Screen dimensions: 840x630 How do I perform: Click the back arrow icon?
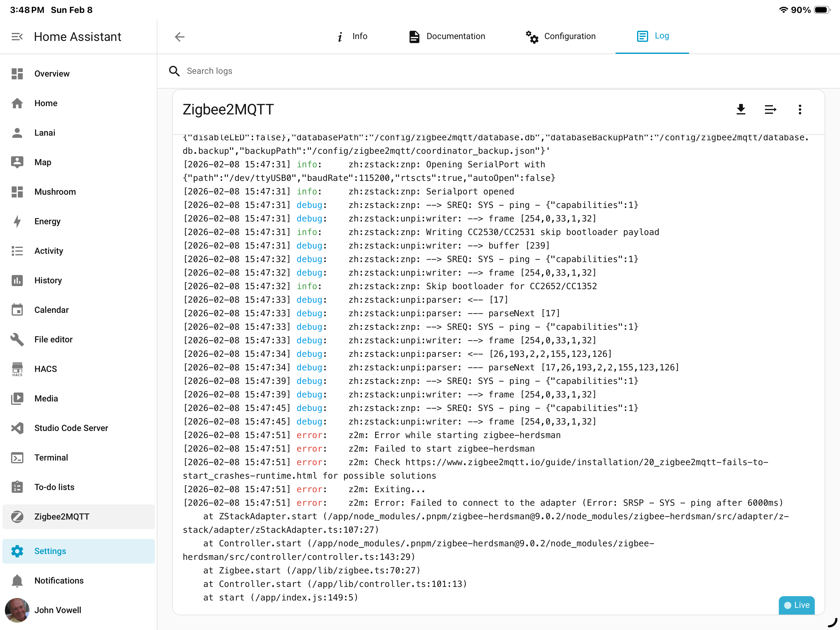point(180,37)
